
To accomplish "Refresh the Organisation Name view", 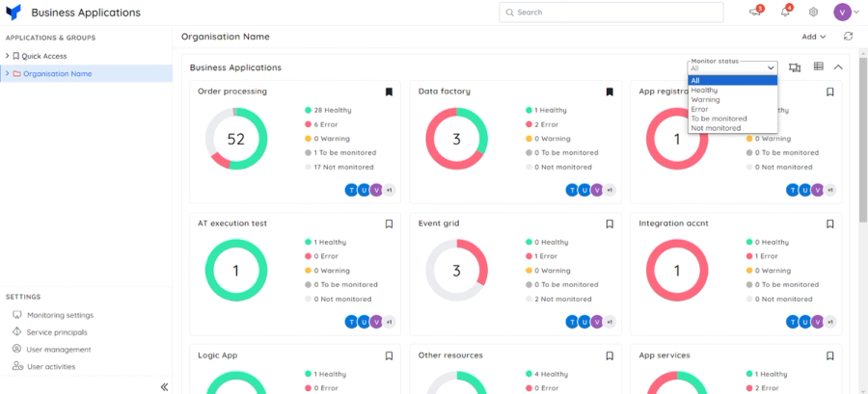I will pos(848,37).
